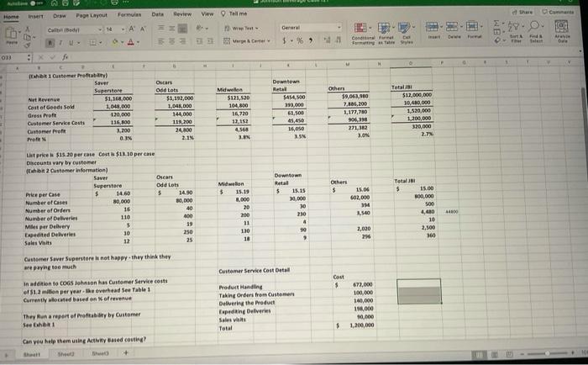Switch to the Data ribbon tab
588x365 pixels.
coord(158,14)
